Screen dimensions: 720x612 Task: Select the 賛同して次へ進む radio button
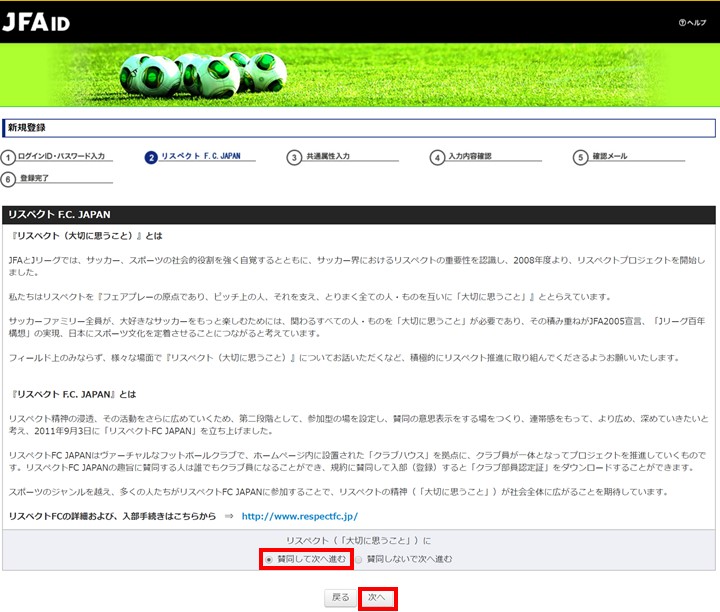[x=269, y=560]
